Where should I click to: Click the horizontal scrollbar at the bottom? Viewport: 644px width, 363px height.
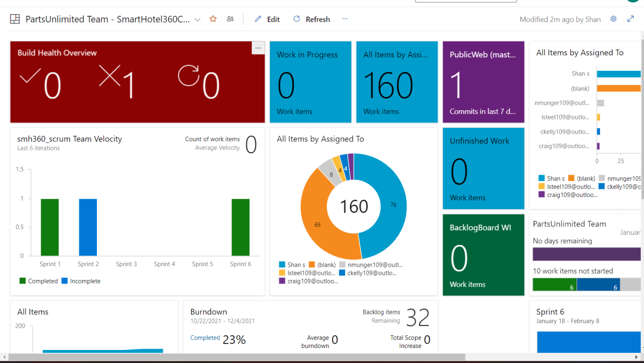(235, 357)
